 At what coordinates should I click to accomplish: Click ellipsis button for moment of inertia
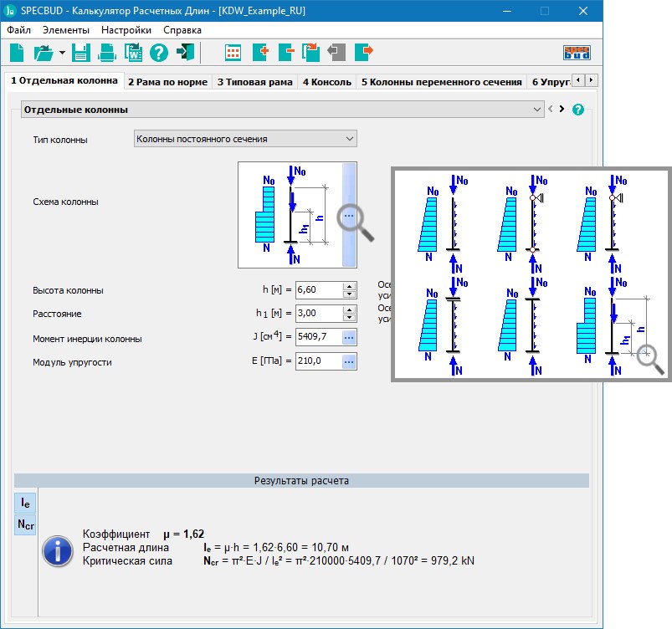coord(349,338)
